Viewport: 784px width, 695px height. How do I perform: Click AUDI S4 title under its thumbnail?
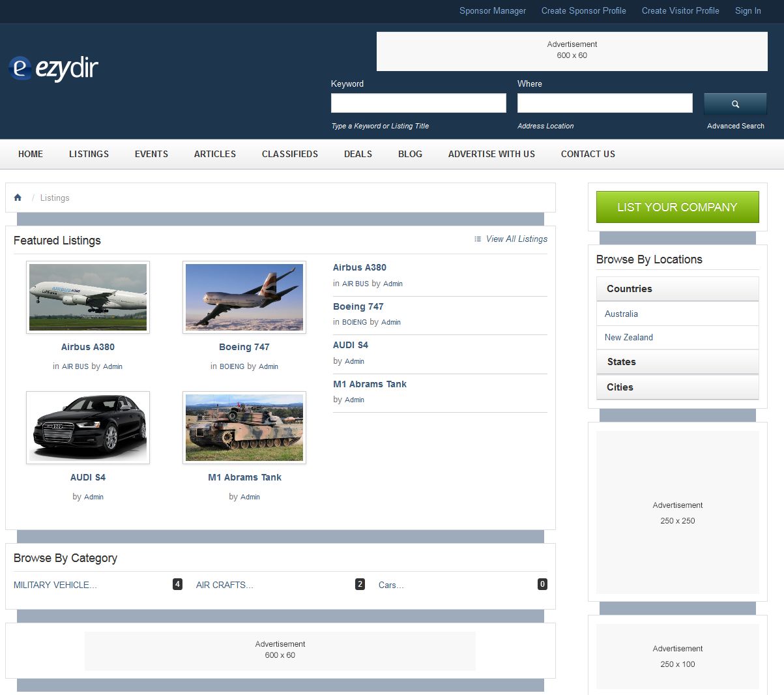[88, 477]
